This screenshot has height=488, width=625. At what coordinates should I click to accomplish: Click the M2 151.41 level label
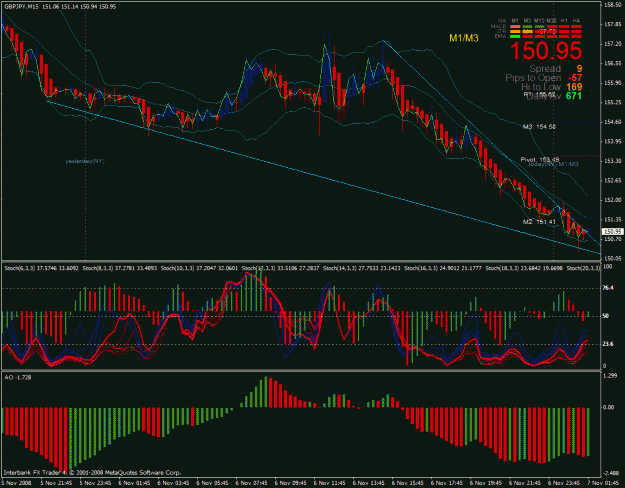point(539,222)
